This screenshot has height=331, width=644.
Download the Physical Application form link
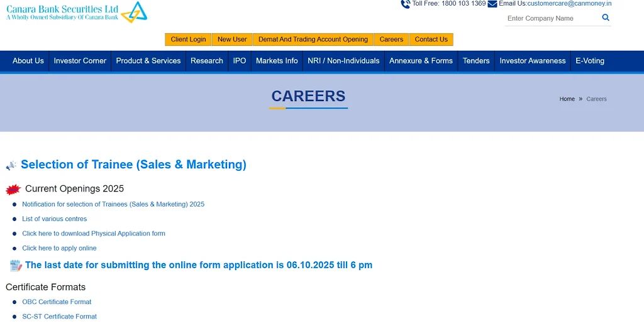94,234
